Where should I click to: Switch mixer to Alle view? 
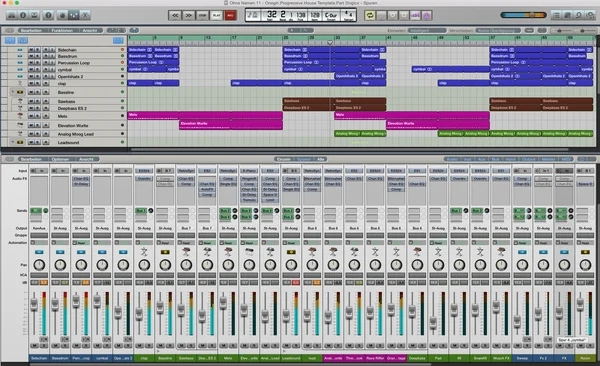click(x=320, y=159)
